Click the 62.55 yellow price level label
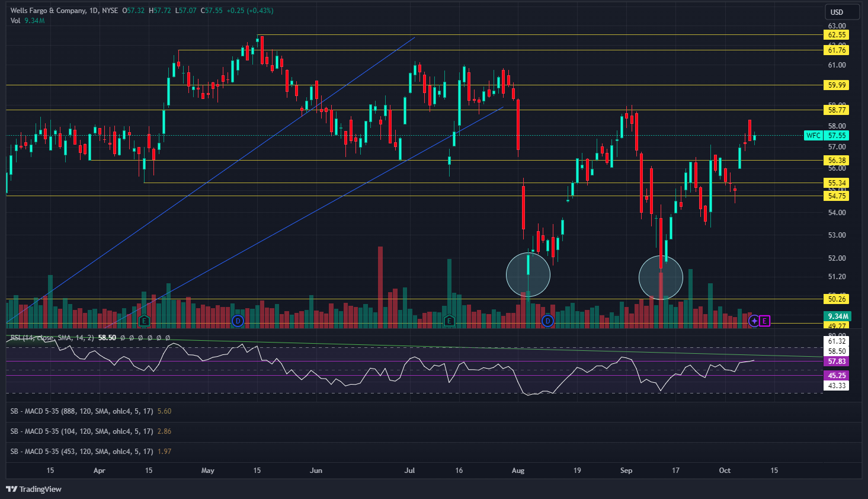Screen dimensions: 868x499 [837, 35]
